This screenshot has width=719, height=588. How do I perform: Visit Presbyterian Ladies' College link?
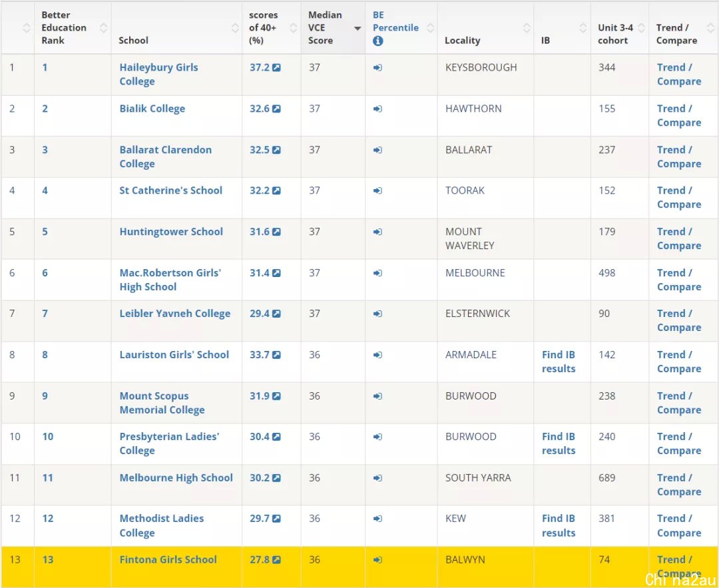click(x=169, y=443)
